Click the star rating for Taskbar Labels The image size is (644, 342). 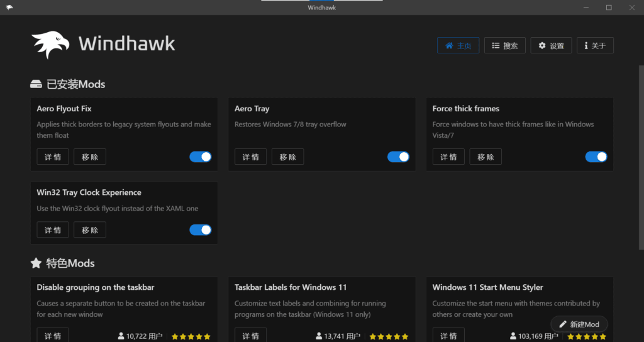tap(389, 336)
